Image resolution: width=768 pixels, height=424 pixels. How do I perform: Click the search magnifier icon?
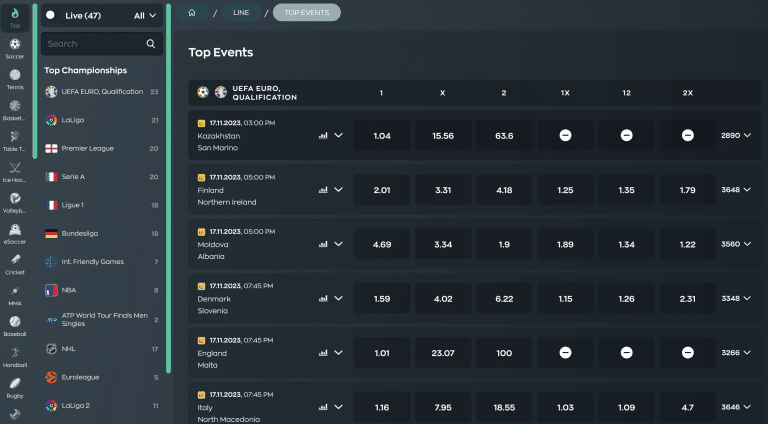(x=151, y=44)
